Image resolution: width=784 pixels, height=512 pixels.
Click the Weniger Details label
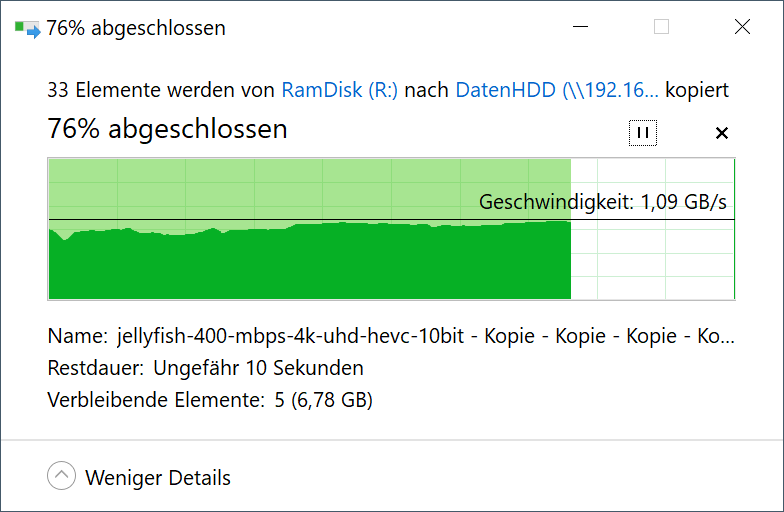[x=158, y=478]
